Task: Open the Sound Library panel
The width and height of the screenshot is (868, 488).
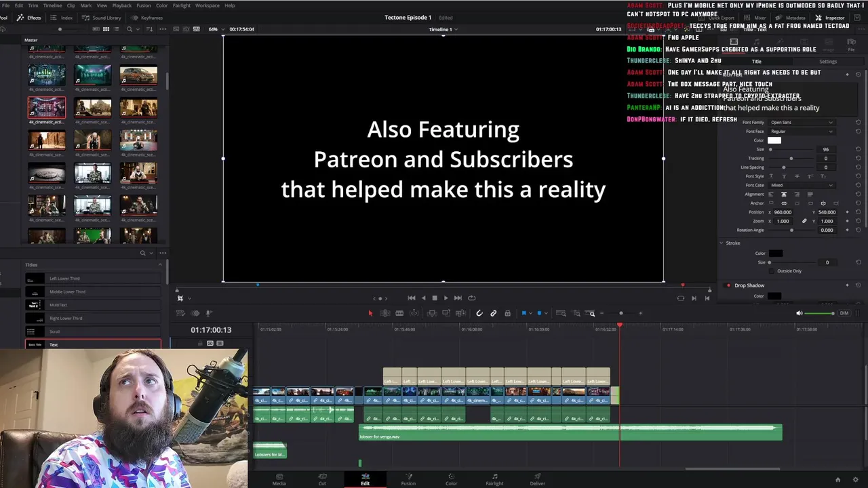Action: [x=102, y=18]
